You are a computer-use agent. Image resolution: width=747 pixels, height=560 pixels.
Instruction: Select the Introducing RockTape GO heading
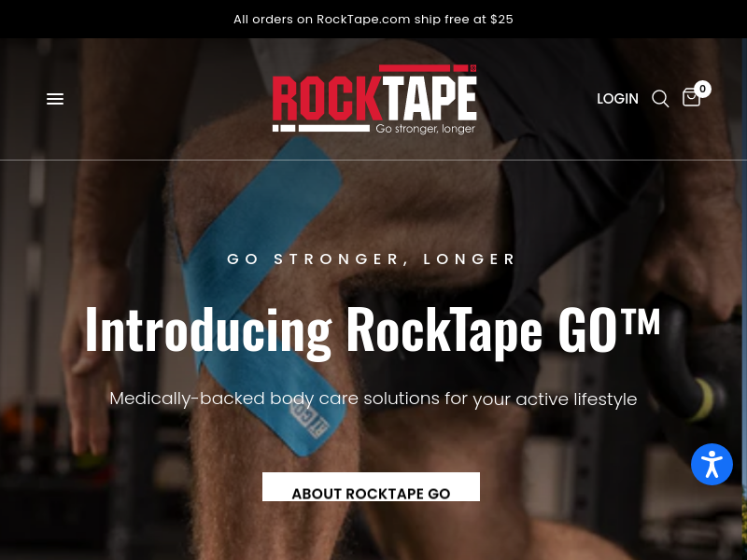point(373,330)
